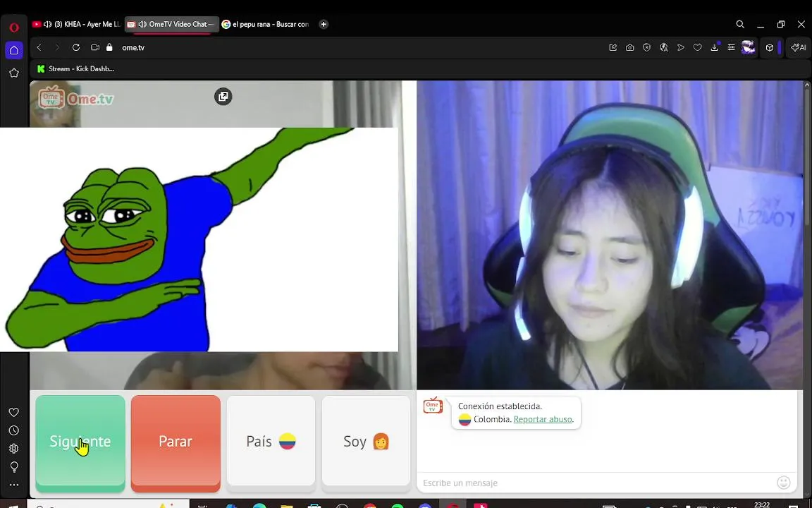Open Stream - Kick Dashboard bookmark

point(75,68)
